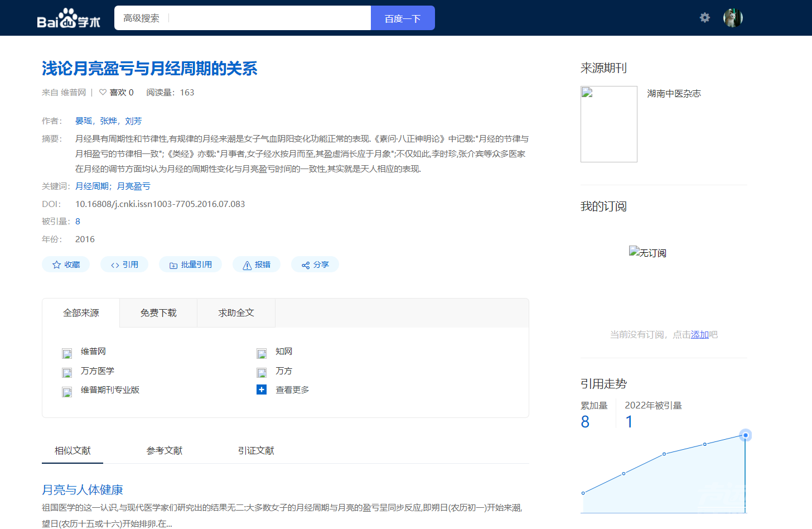Click 湖南中医杂志 journal cover thumbnail
This screenshot has height=529, width=812.
[609, 124]
